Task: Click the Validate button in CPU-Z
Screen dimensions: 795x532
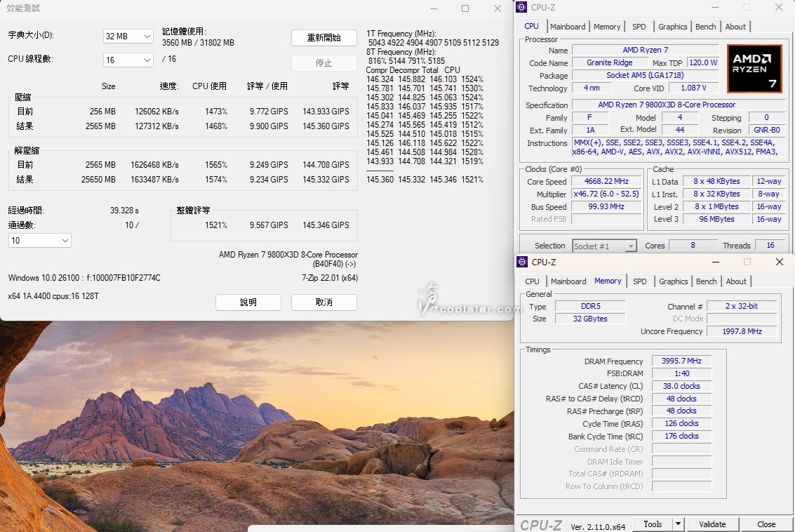Action: coord(712,524)
